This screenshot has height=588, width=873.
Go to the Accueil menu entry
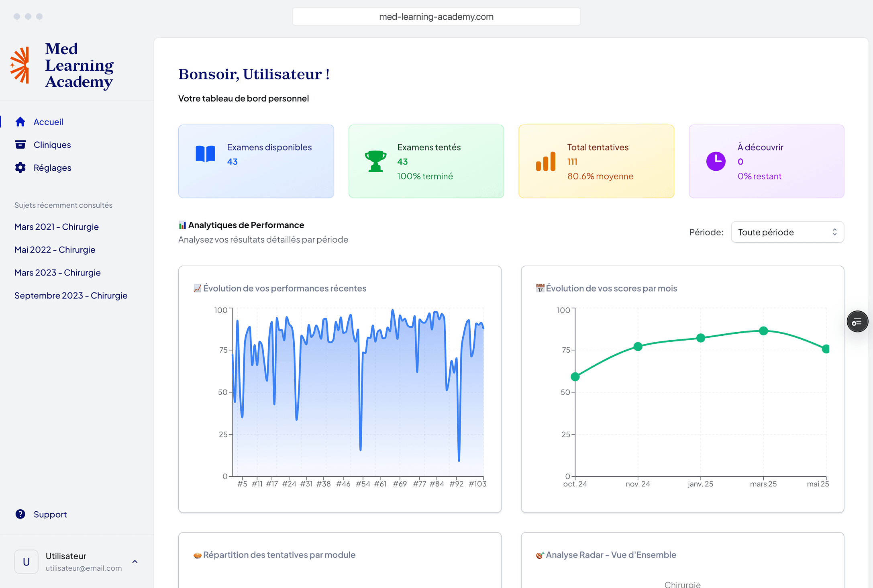[48, 122]
